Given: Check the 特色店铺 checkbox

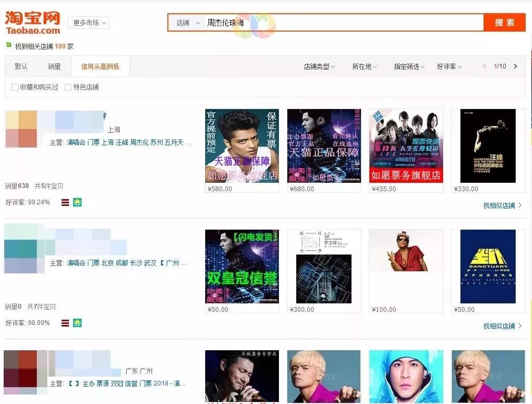Looking at the screenshot, I should tap(68, 87).
